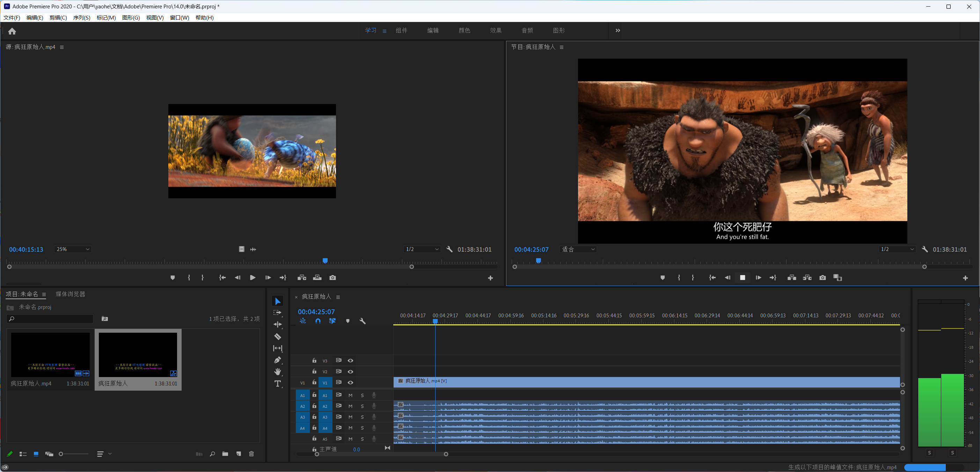The image size is (980, 472).
Task: Switch to the 效果 workspace
Action: (495, 30)
